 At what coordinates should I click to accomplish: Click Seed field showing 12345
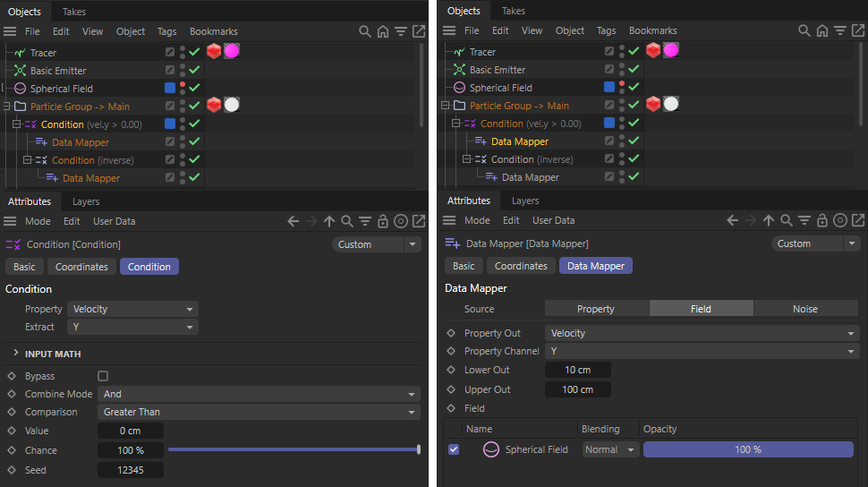pyautogui.click(x=131, y=470)
